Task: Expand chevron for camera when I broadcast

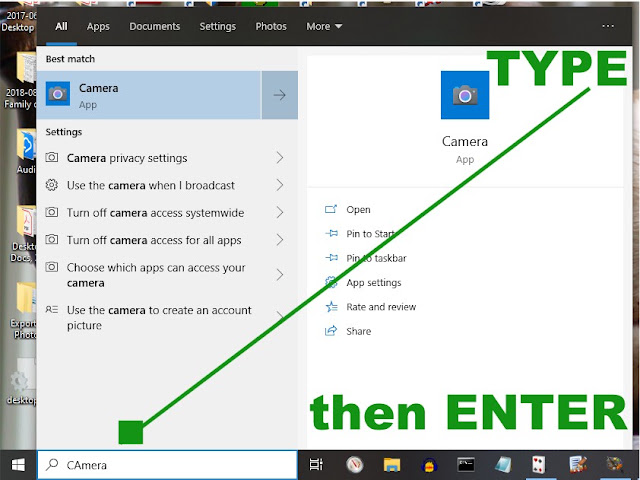Action: coord(280,185)
